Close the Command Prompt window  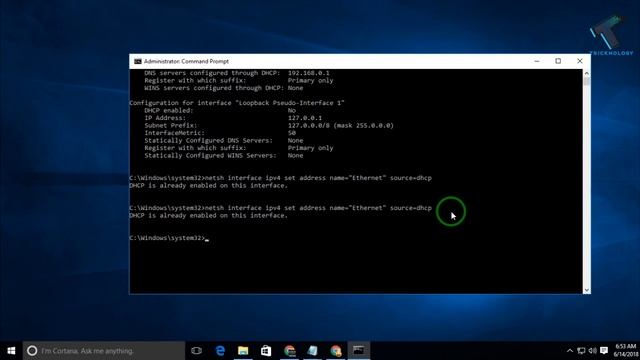point(580,61)
